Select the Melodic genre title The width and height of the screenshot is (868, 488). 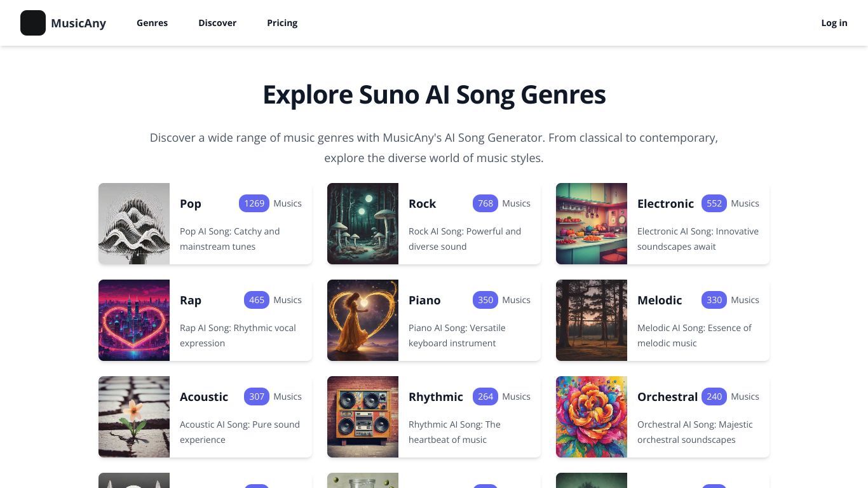(660, 300)
